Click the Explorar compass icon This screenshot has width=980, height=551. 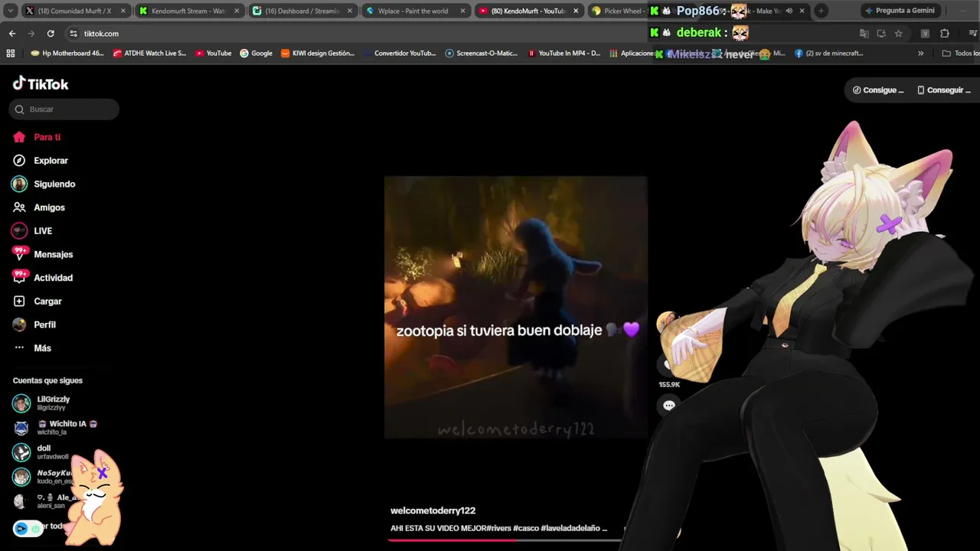pos(19,161)
